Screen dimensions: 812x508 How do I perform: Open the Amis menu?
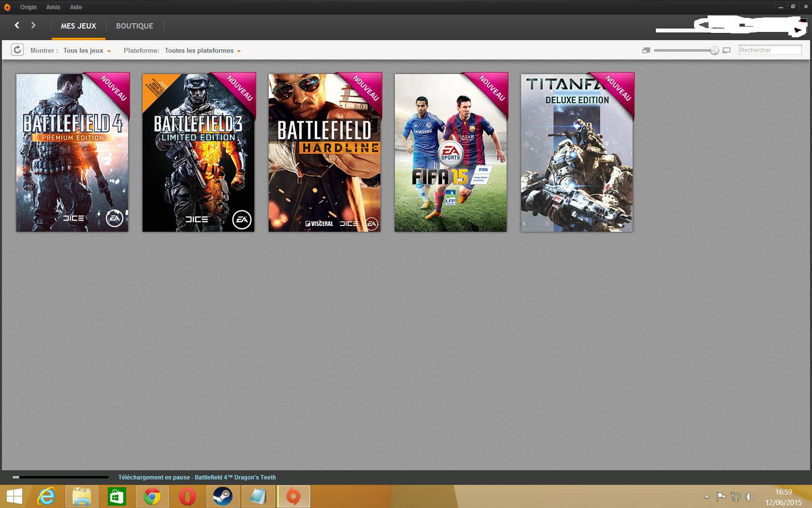click(53, 7)
